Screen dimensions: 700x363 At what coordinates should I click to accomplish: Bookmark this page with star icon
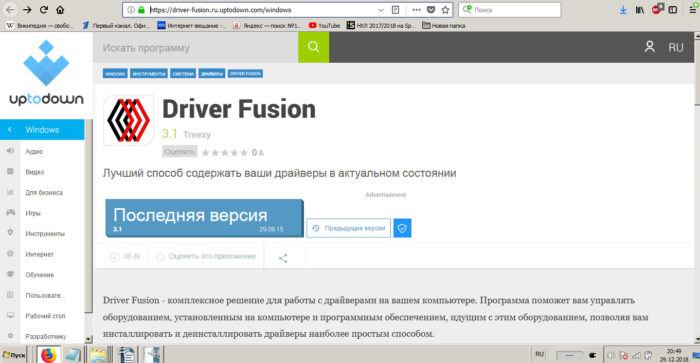point(445,9)
